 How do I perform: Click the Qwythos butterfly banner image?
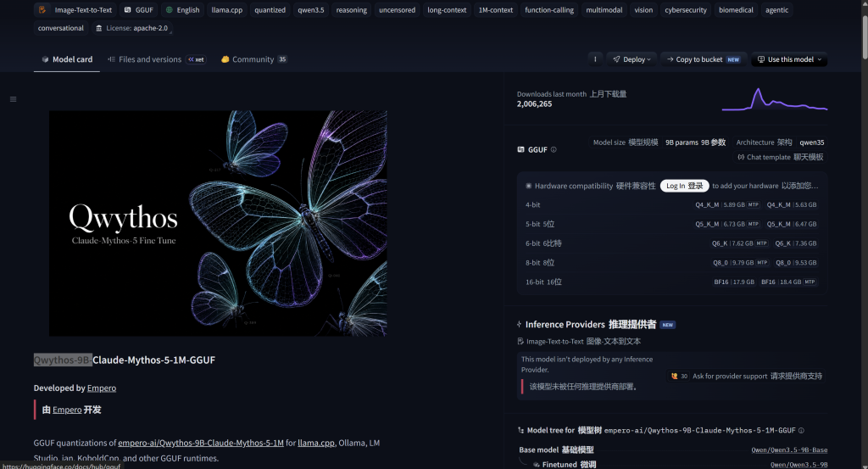click(218, 223)
